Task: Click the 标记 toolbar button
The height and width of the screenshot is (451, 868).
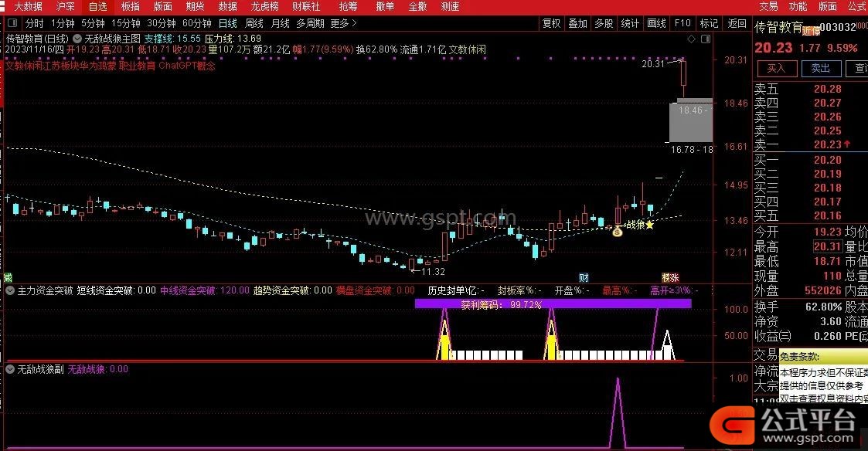Action: (x=709, y=23)
